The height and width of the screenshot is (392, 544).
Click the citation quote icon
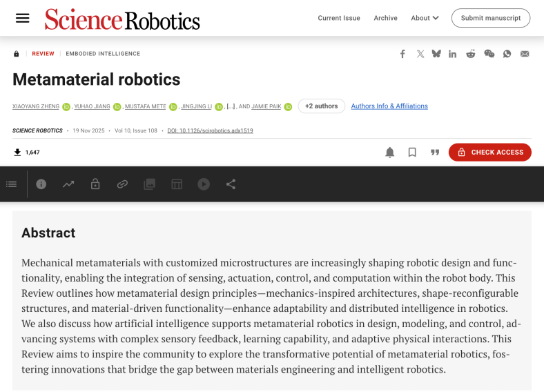click(x=435, y=153)
